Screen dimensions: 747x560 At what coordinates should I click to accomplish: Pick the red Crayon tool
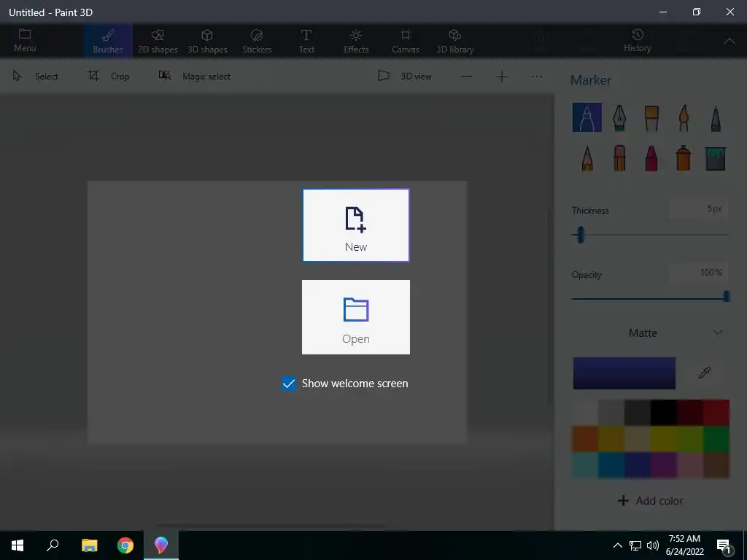pyautogui.click(x=651, y=158)
